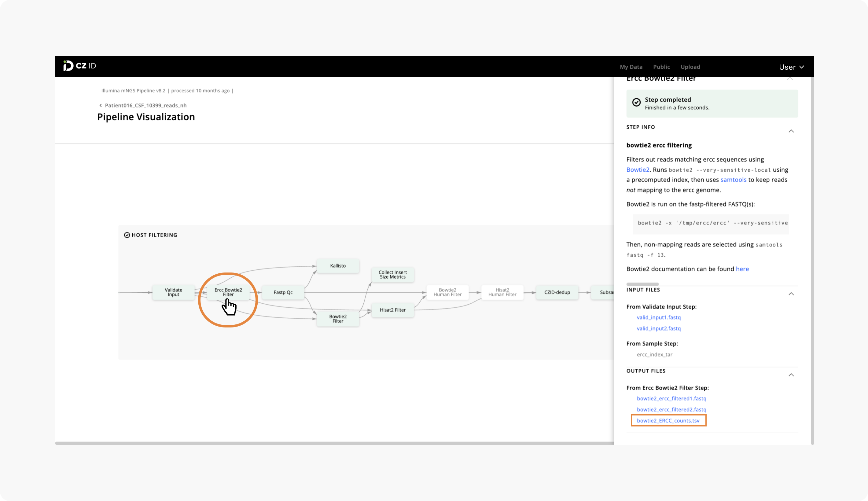The image size is (868, 501).
Task: Click the Step completed checkmark icon
Action: (636, 102)
